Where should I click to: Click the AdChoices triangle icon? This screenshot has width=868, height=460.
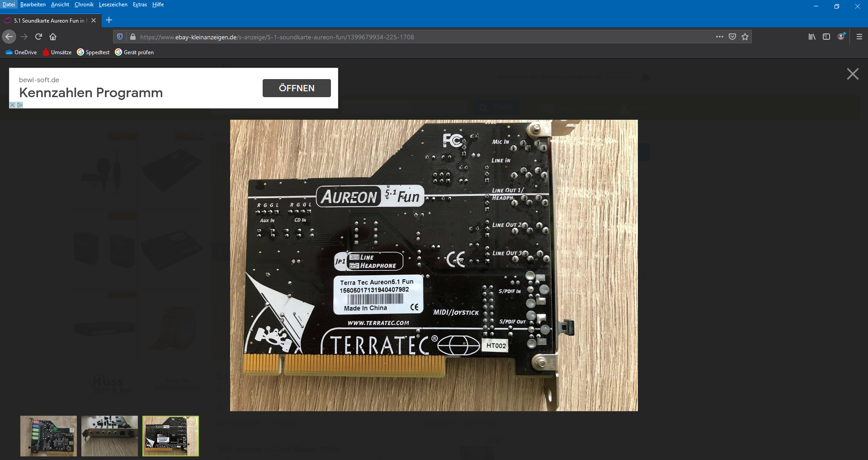20,105
